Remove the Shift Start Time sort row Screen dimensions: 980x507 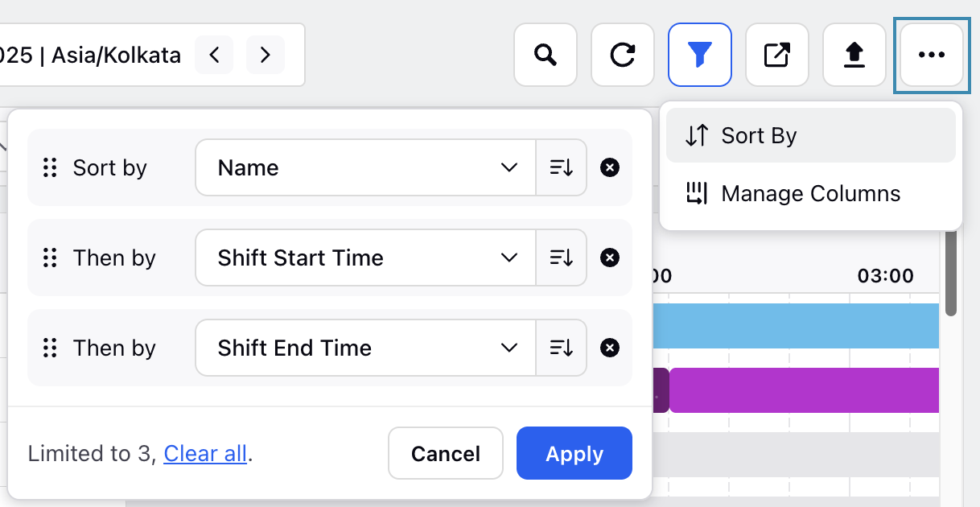[610, 258]
